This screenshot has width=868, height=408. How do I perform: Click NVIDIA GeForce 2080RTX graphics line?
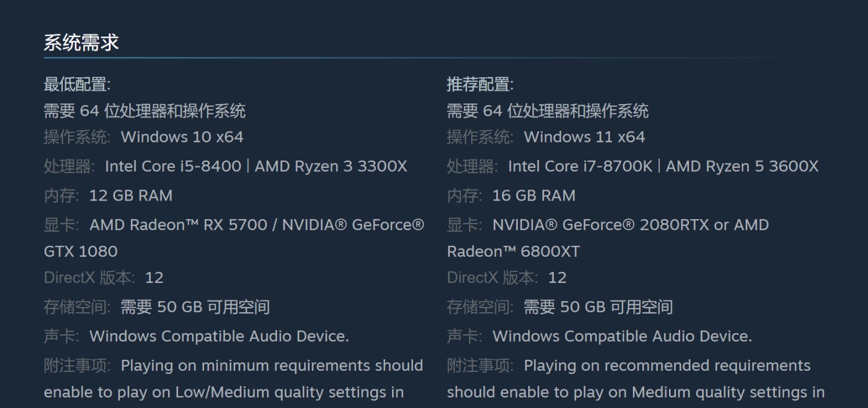pyautogui.click(x=631, y=225)
